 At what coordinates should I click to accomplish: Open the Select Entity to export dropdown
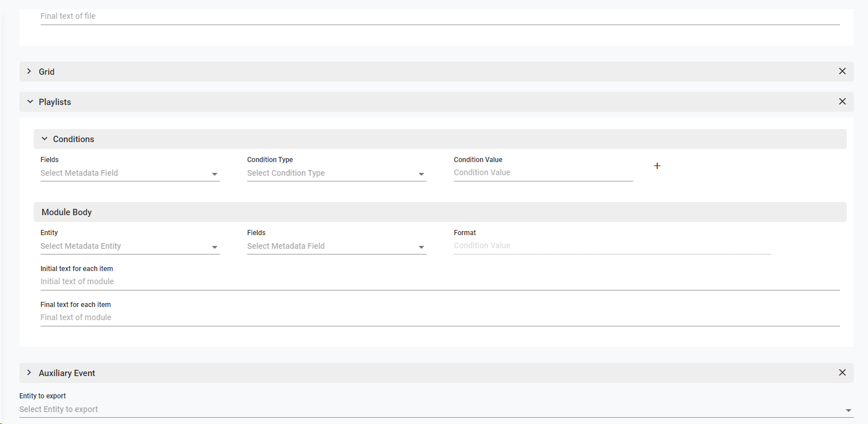point(436,410)
